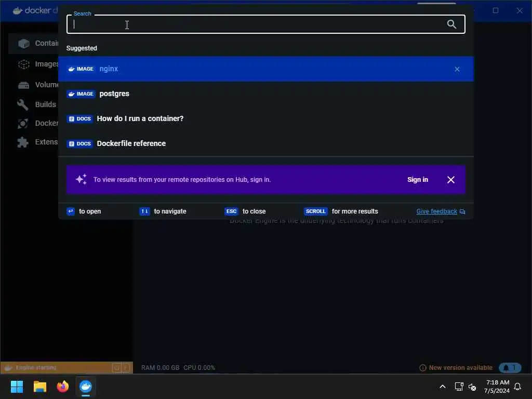This screenshot has width=532, height=399.
Task: Open the Windows Start menu
Action: (x=17, y=387)
